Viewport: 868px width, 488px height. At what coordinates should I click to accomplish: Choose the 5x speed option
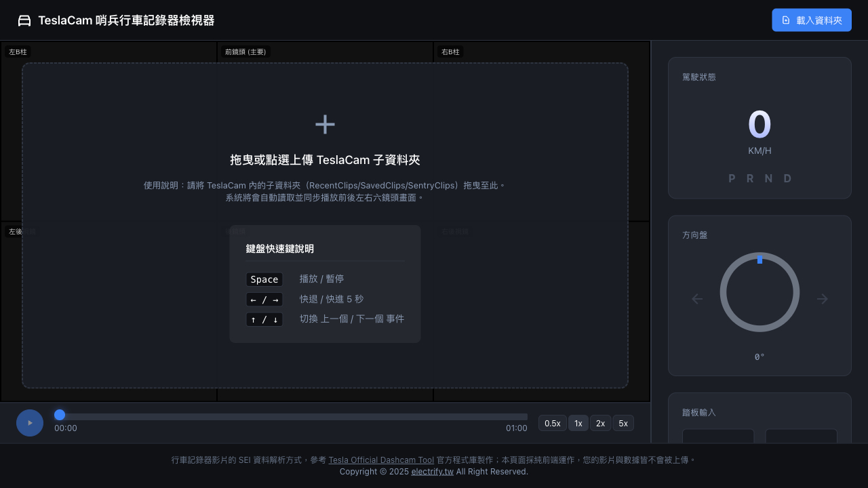click(x=623, y=423)
